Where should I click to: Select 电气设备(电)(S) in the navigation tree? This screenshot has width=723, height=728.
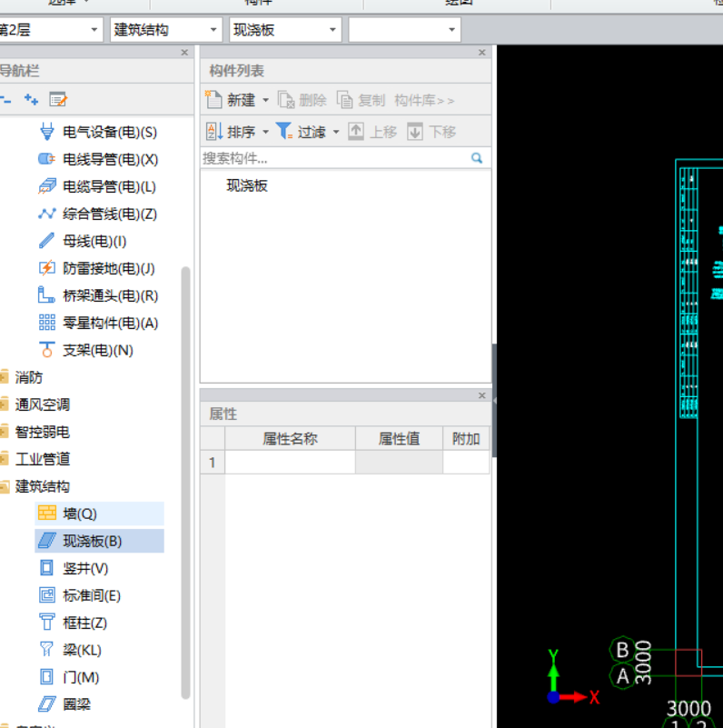98,133
